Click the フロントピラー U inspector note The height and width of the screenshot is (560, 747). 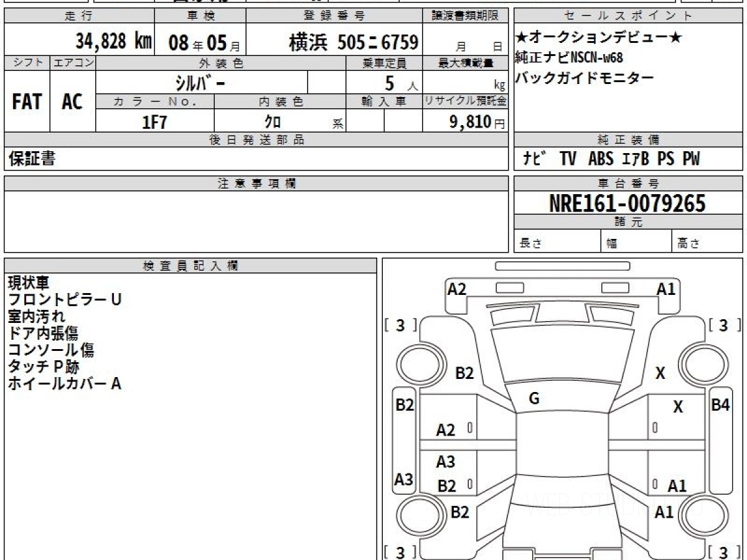pos(64,300)
